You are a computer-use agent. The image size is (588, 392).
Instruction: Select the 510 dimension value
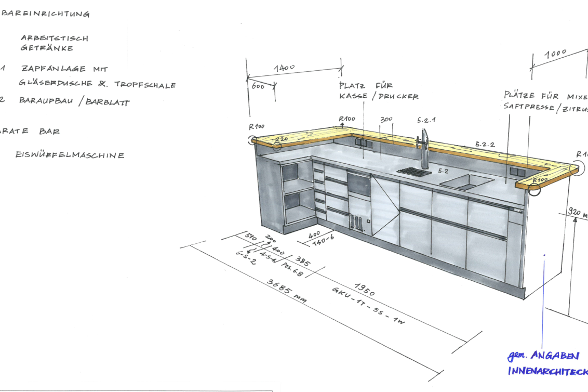coord(251,237)
